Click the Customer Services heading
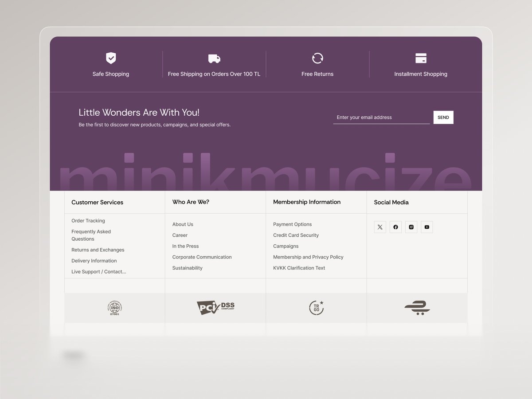 [97, 202]
